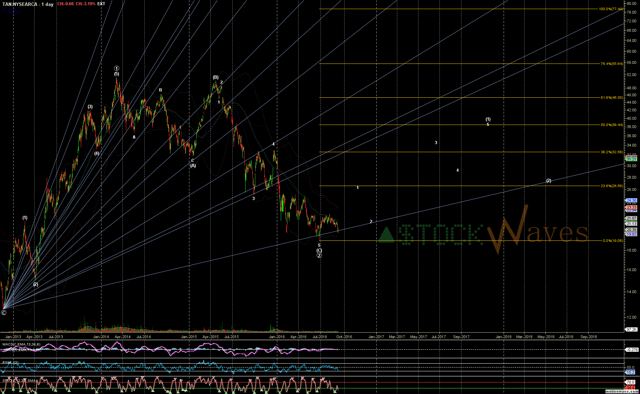Toggle the EXT extended hours indicator
This screenshot has height=394, width=640.
tap(101, 4)
